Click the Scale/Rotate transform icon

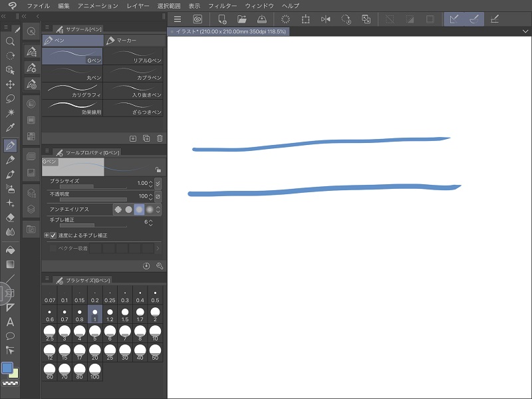pyautogui.click(x=306, y=19)
